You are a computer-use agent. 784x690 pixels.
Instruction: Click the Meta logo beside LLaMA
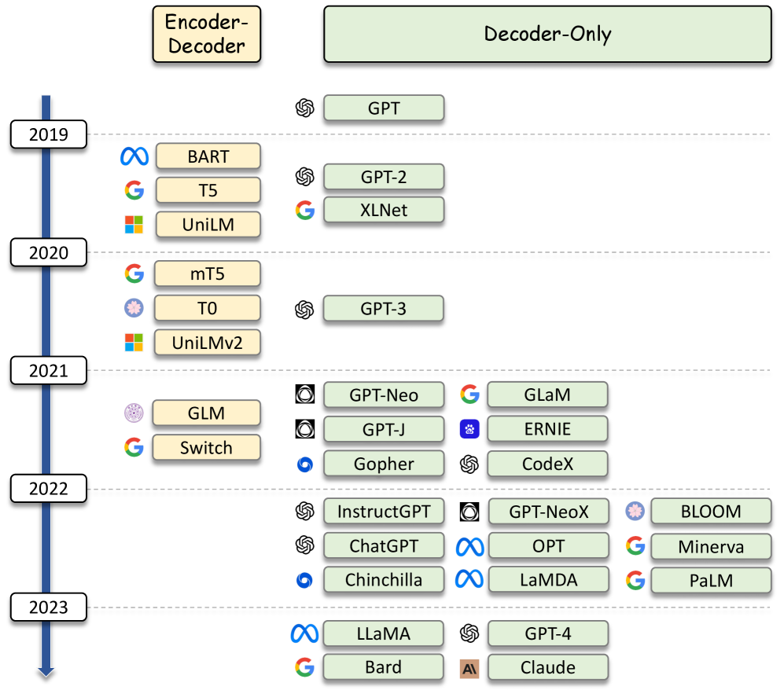[304, 633]
